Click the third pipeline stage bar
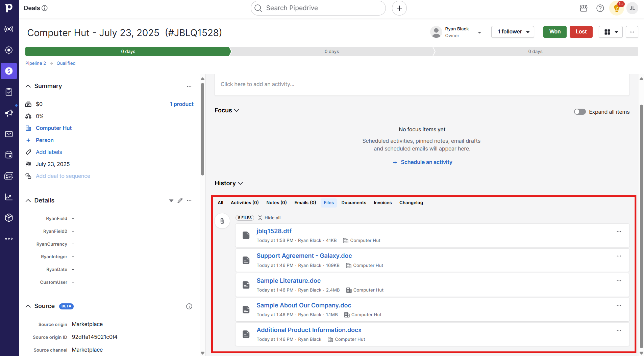The width and height of the screenshot is (644, 356). click(x=535, y=51)
